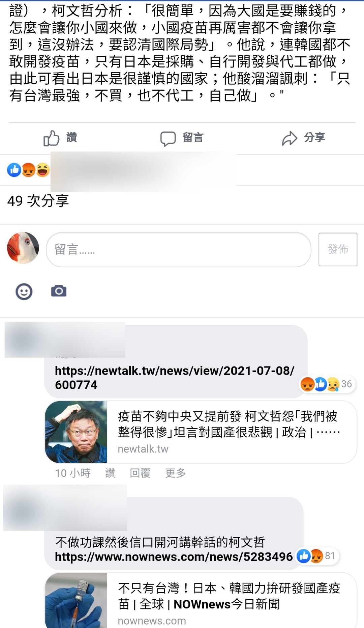Open the second comment's 81 reactions
This screenshot has height=628, width=364.
[x=317, y=556]
